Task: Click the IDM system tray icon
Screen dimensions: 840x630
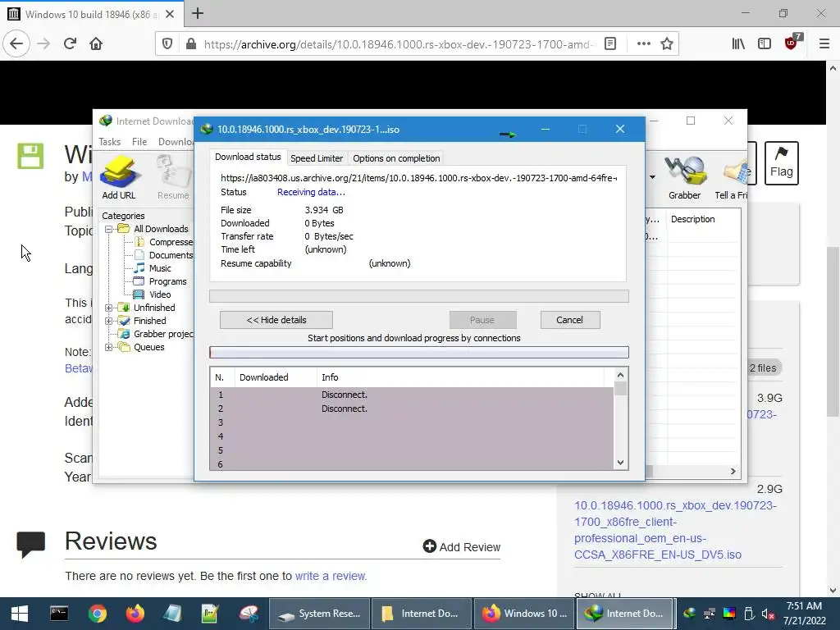Action: point(689,614)
